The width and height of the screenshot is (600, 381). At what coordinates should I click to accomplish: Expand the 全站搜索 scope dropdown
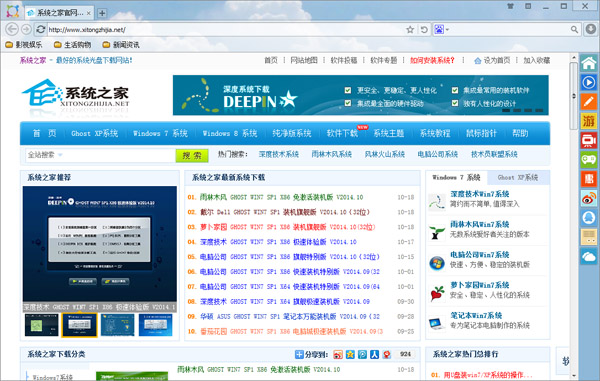point(60,155)
